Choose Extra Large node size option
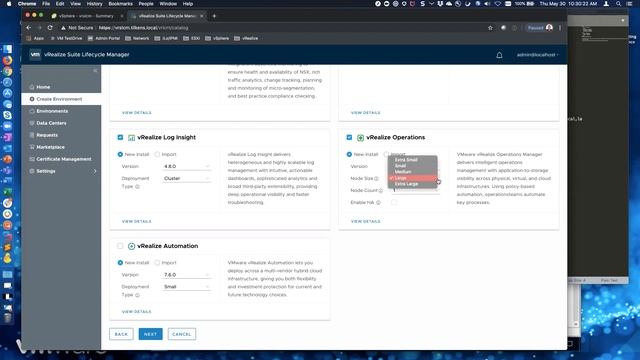The image size is (640, 360). coord(412,184)
